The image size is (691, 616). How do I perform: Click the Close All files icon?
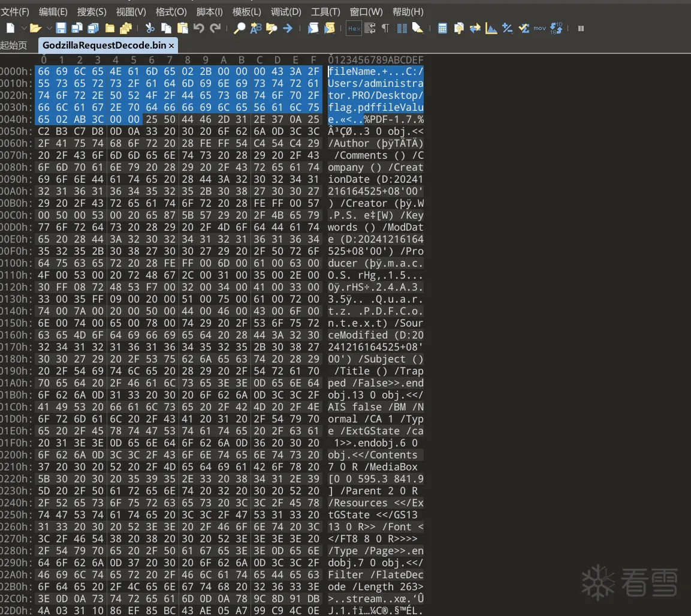coord(126,28)
